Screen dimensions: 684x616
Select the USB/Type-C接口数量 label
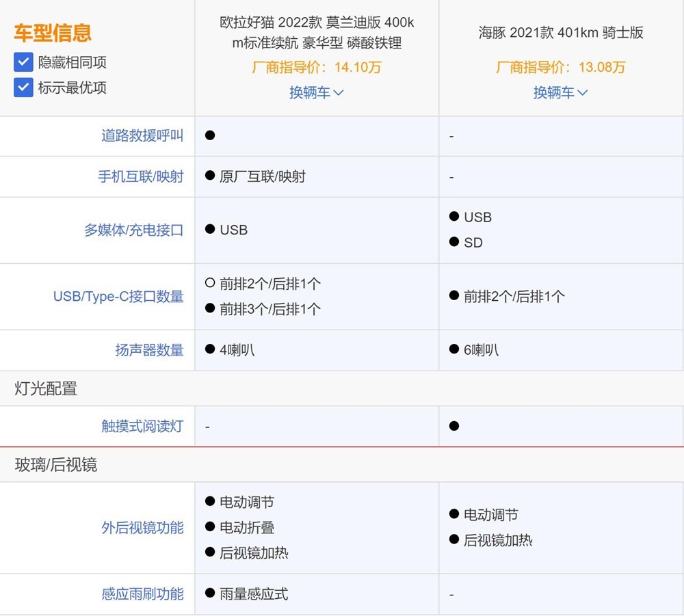tap(118, 296)
